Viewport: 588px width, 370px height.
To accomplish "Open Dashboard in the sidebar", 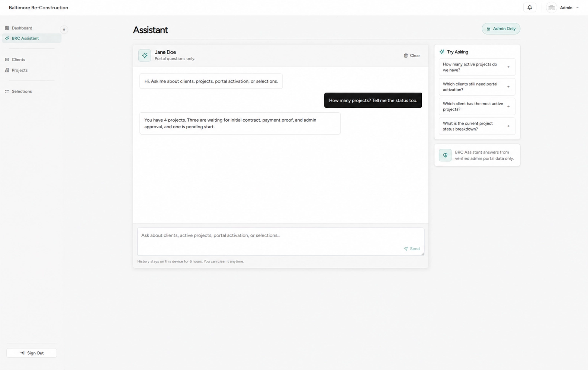I will (x=32, y=28).
